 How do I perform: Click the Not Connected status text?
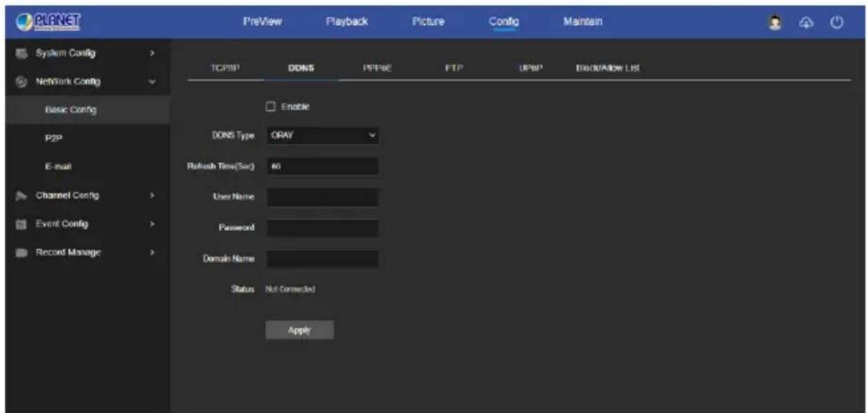(290, 289)
